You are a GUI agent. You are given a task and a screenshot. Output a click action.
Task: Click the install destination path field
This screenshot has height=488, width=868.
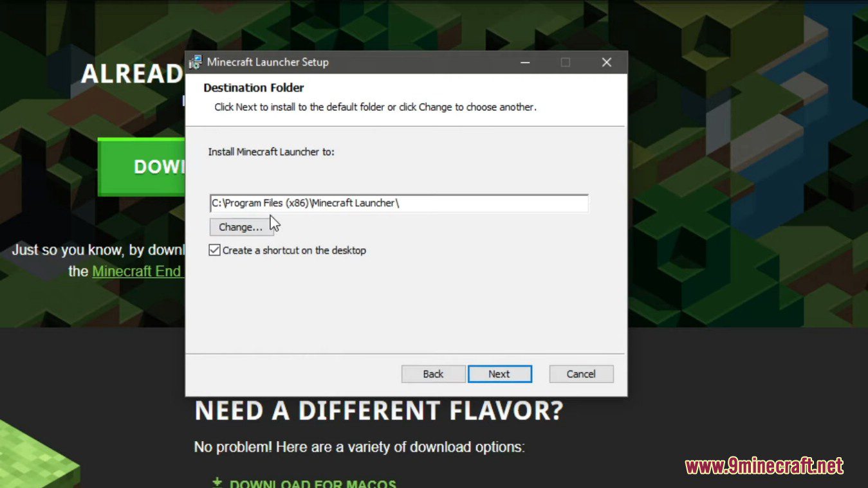pyautogui.click(x=399, y=203)
